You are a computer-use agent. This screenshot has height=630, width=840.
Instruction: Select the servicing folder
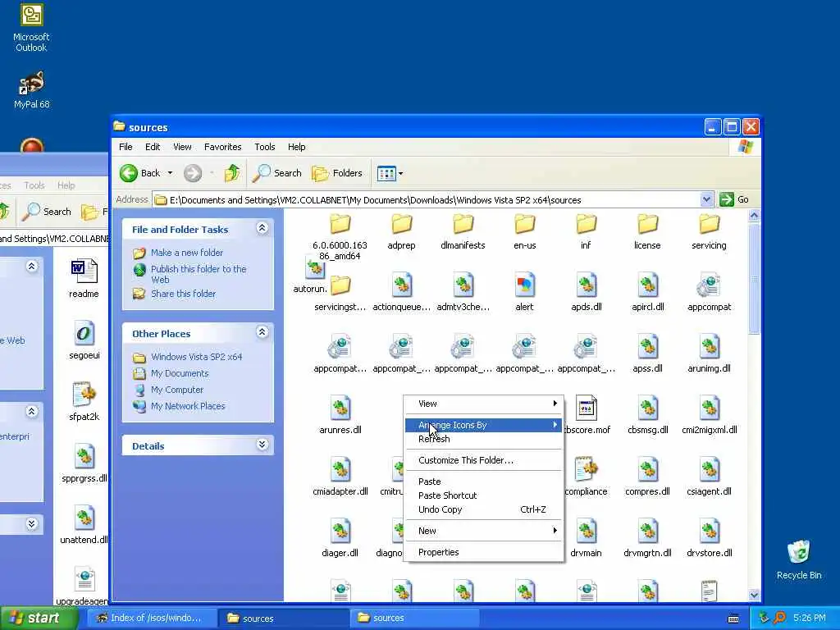point(709,224)
